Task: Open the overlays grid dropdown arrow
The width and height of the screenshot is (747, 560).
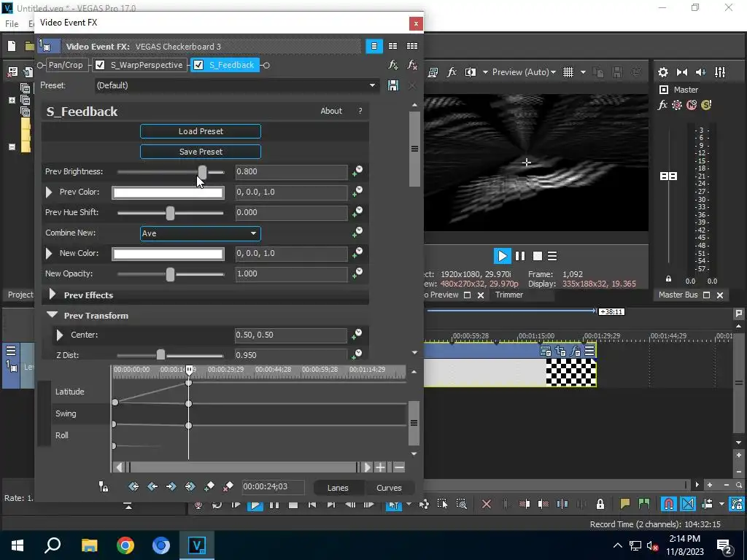Action: tap(583, 72)
